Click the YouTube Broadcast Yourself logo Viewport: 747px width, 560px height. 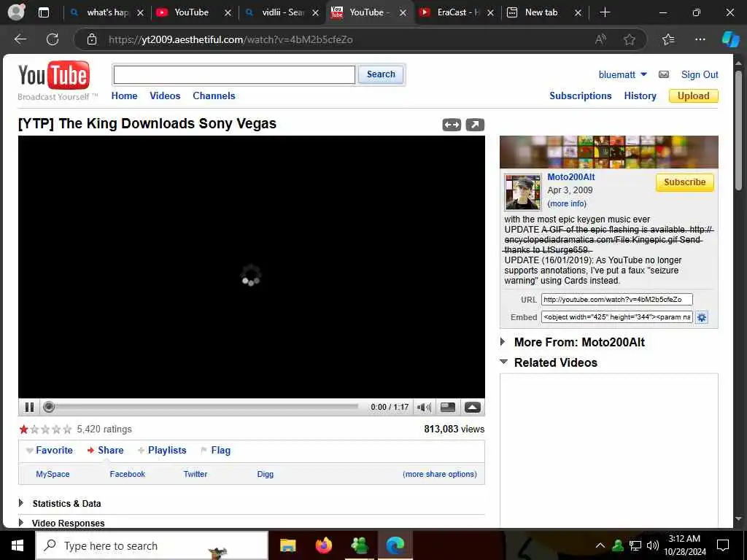point(56,81)
